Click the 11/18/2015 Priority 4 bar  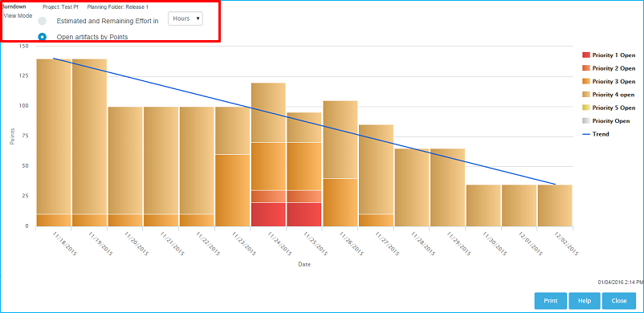(x=53, y=136)
